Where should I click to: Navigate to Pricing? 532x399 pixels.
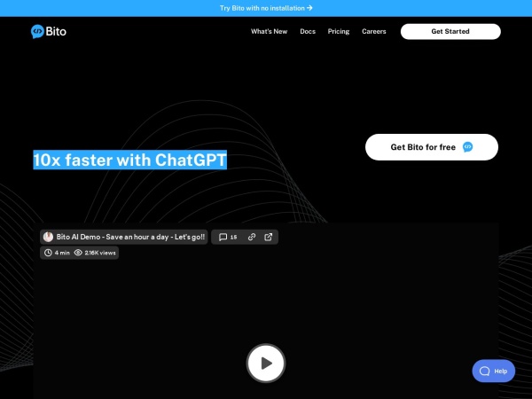(338, 31)
